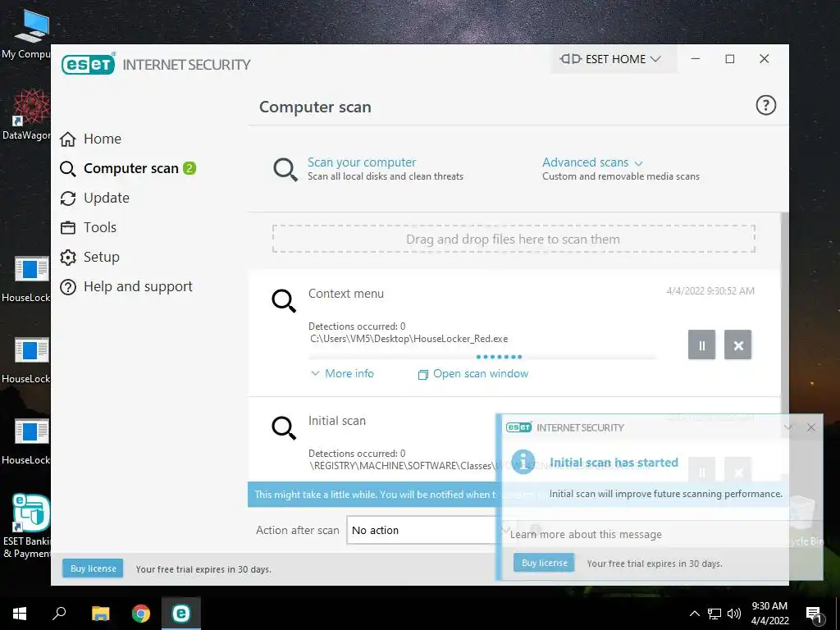This screenshot has height=630, width=840.
Task: Open the Update section
Action: (x=95, y=198)
